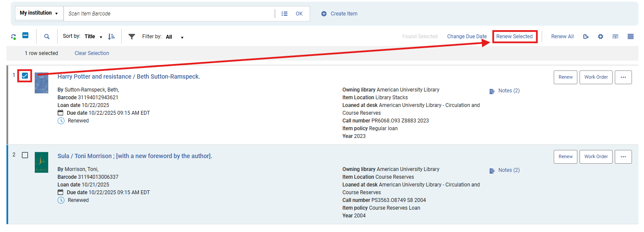Open the search magnifier icon
644x232 pixels.
point(47,37)
